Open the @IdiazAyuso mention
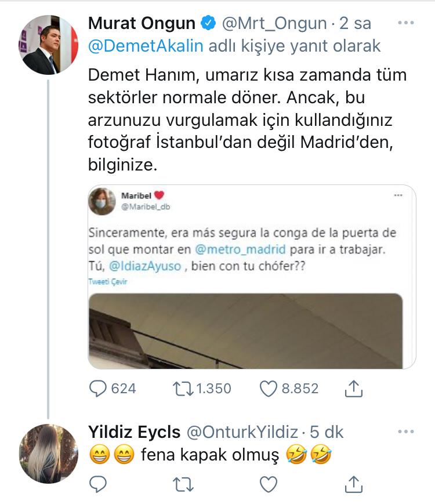Screen dimensions: 435x504 (x=145, y=266)
